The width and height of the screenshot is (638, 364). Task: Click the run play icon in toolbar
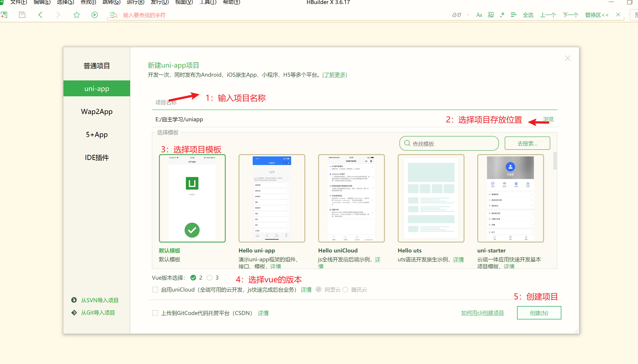94,15
